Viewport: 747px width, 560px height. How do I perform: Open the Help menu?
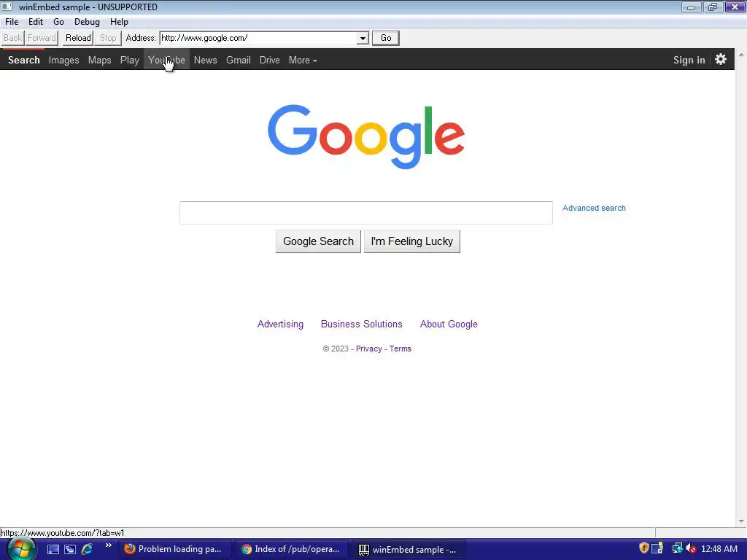point(119,22)
